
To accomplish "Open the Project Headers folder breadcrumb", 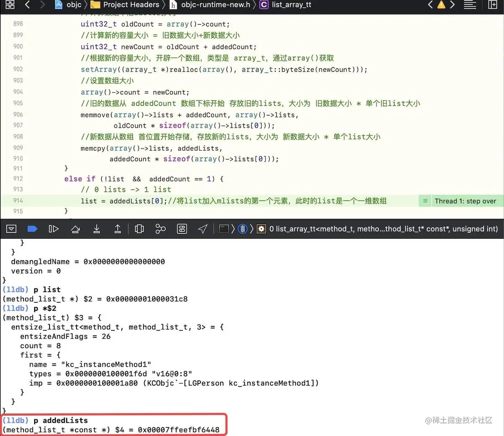I will click(x=125, y=5).
